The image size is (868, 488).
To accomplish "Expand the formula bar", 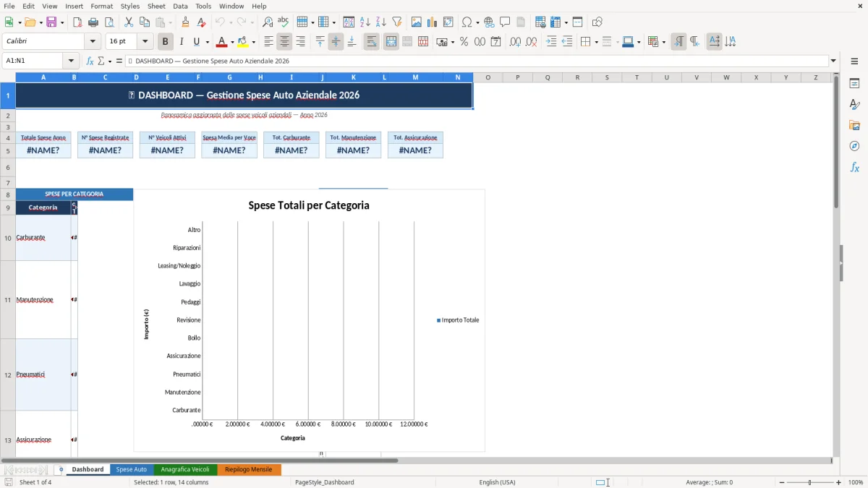I will (833, 61).
